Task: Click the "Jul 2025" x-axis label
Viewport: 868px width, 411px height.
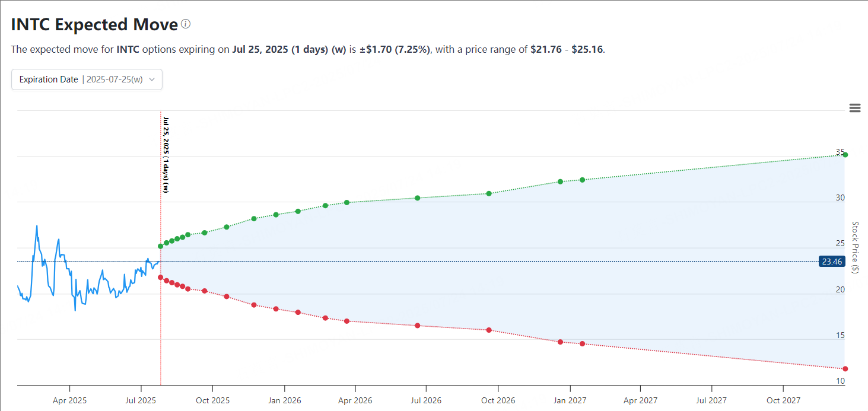Action: [x=141, y=400]
